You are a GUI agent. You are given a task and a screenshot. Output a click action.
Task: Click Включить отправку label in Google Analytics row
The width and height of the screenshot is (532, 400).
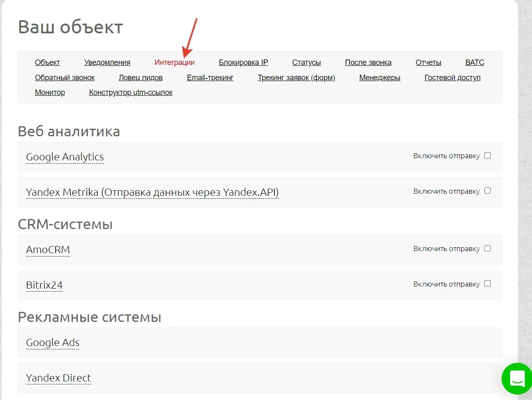(446, 156)
